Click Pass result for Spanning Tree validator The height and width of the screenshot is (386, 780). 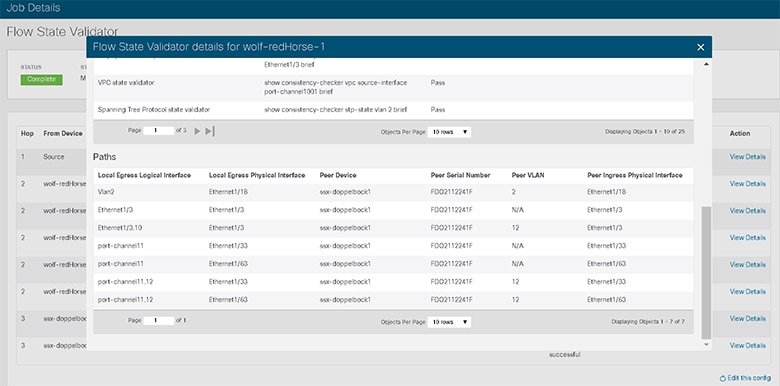(x=438, y=110)
